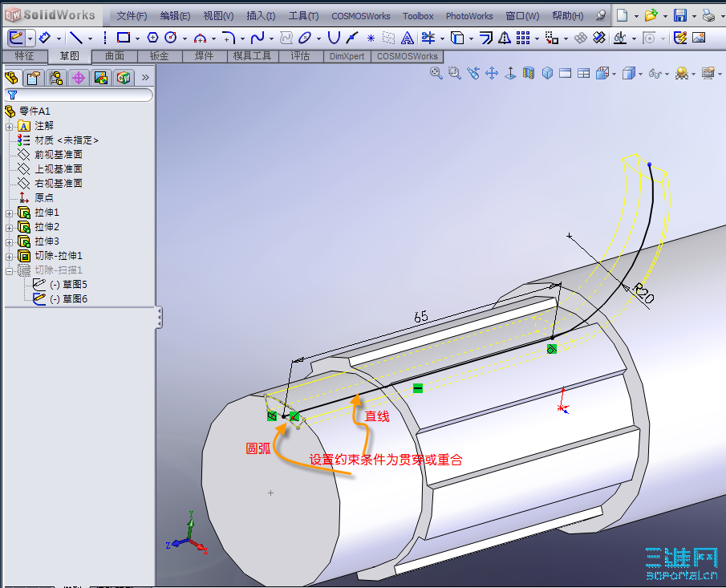Click the Previous View icon
Image resolution: width=726 pixels, height=588 pixels.
point(473,73)
